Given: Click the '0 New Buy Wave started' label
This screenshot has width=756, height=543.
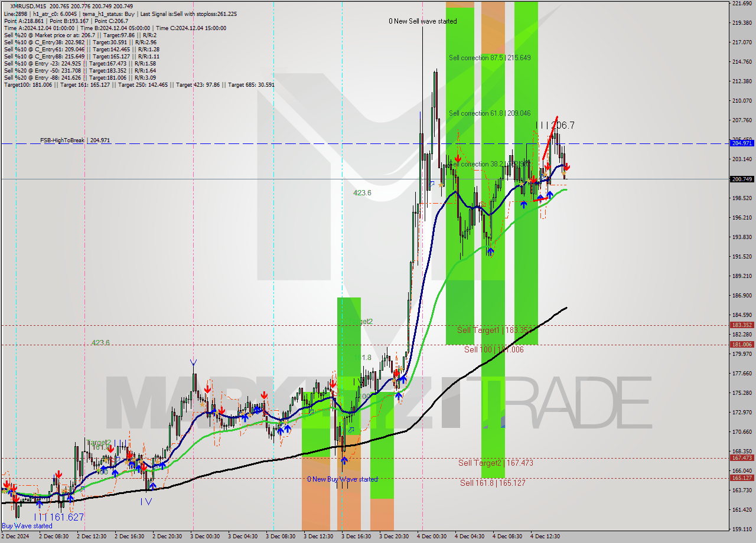Looking at the screenshot, I should [342, 479].
